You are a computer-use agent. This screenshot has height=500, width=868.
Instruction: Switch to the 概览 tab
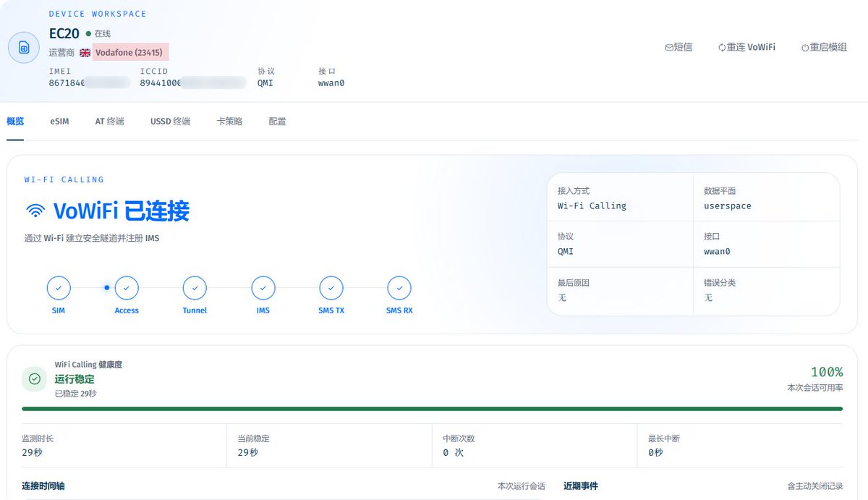coord(15,121)
